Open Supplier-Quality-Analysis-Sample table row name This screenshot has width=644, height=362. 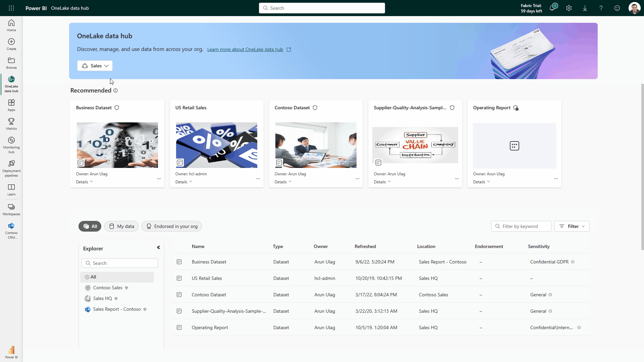click(229, 311)
